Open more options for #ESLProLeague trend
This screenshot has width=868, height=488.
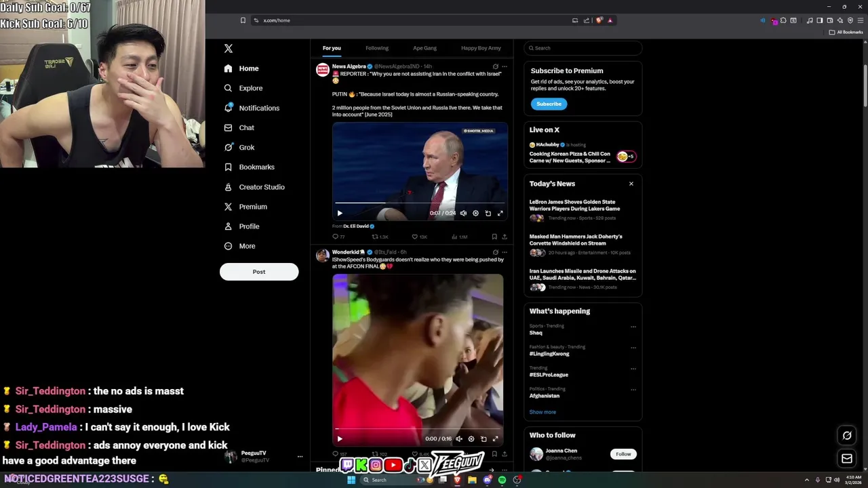click(633, 369)
